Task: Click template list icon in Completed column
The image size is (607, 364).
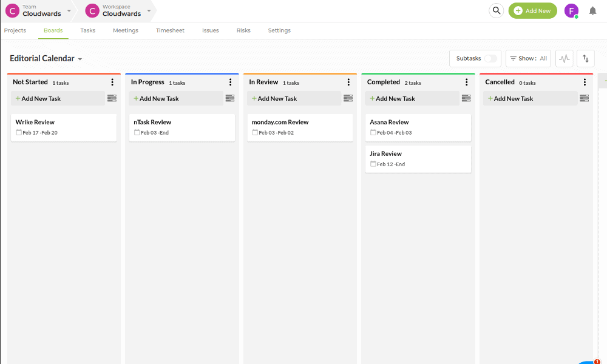Action: coord(466,98)
